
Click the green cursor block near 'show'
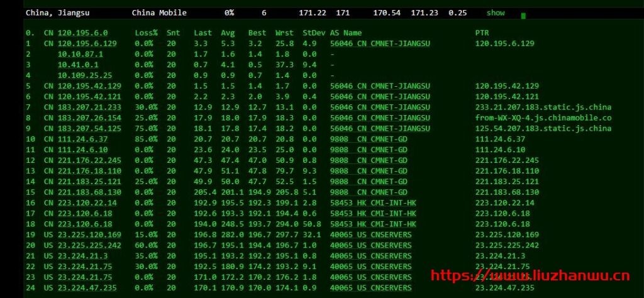click(523, 16)
